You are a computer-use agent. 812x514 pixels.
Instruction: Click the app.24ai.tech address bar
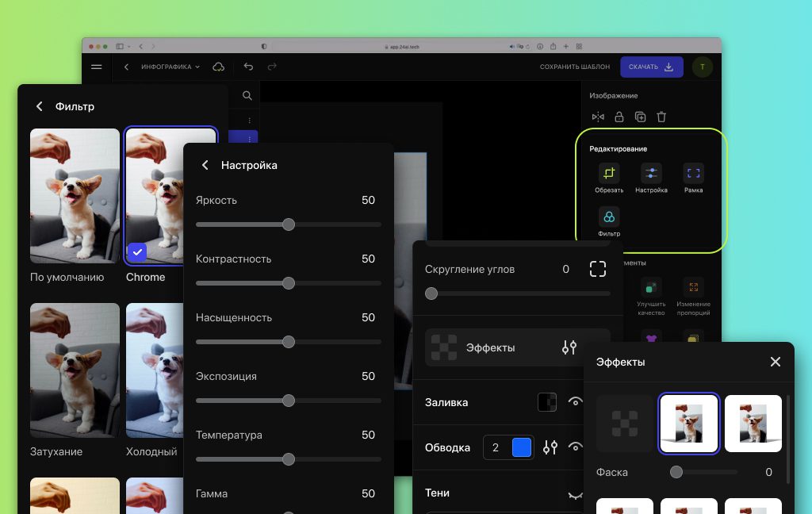coord(402,47)
